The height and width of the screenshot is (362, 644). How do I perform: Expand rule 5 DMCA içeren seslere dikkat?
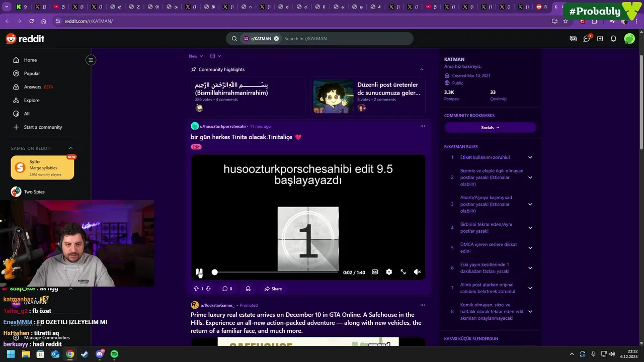pyautogui.click(x=530, y=248)
